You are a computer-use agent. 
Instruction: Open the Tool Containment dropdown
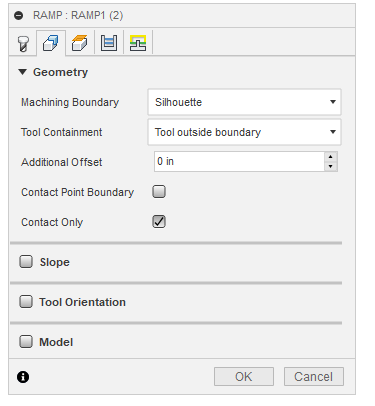pyautogui.click(x=244, y=132)
